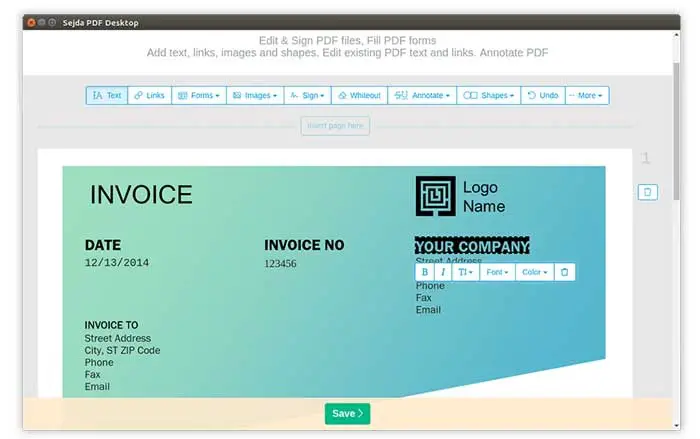700x439 pixels.
Task: Click Email under INVOICE TO
Action: click(97, 387)
